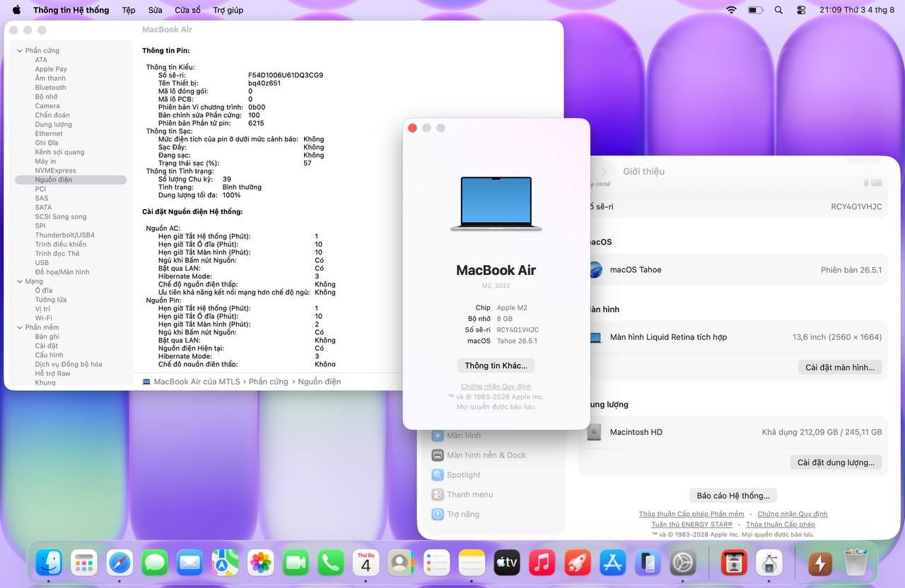Open the Trợ giúp menu
The width and height of the screenshot is (905, 588).
(x=228, y=10)
